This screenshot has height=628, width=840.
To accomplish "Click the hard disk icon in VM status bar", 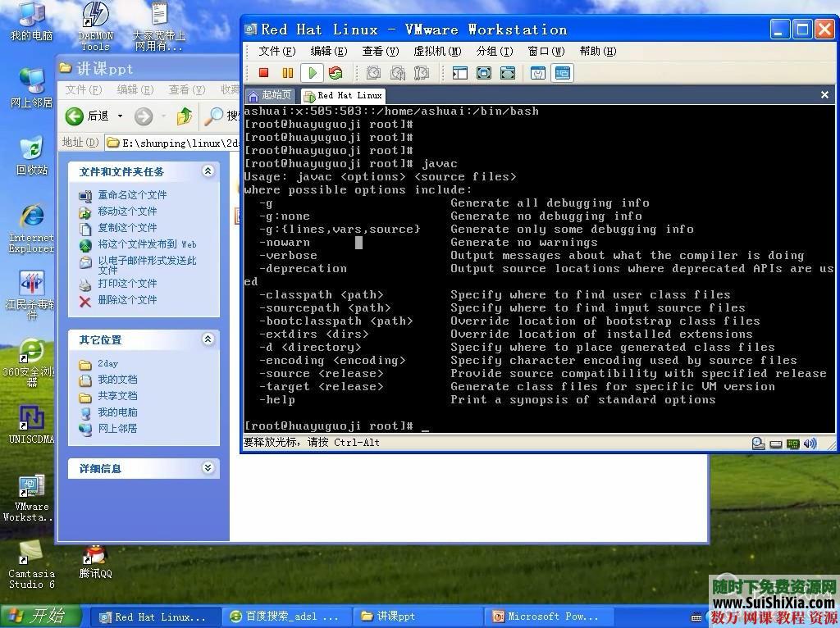I will pyautogui.click(x=758, y=443).
